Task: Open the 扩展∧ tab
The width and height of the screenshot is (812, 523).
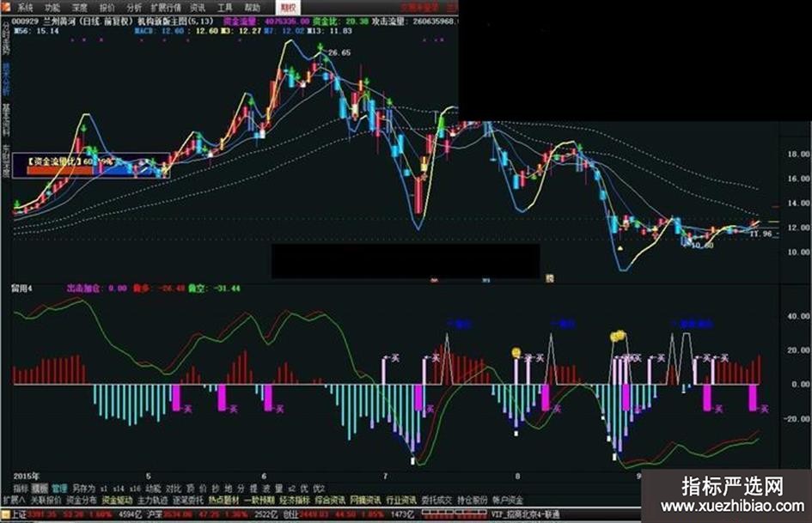Action: pos(14,500)
